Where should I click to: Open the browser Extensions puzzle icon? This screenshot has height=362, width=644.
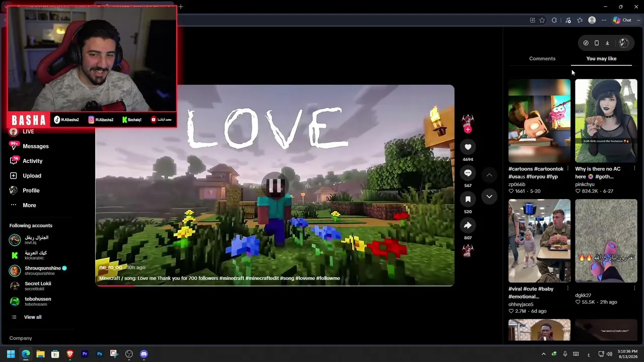tap(554, 20)
